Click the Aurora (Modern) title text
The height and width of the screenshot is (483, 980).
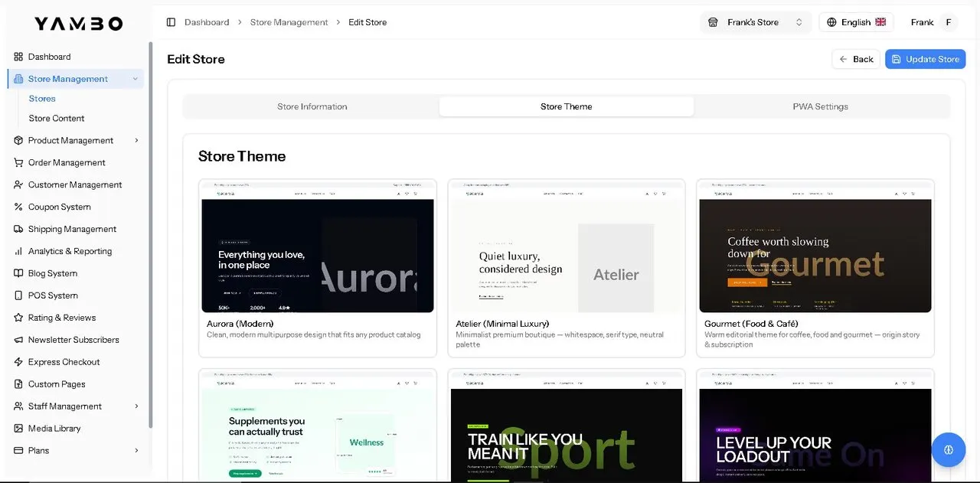[x=240, y=324]
